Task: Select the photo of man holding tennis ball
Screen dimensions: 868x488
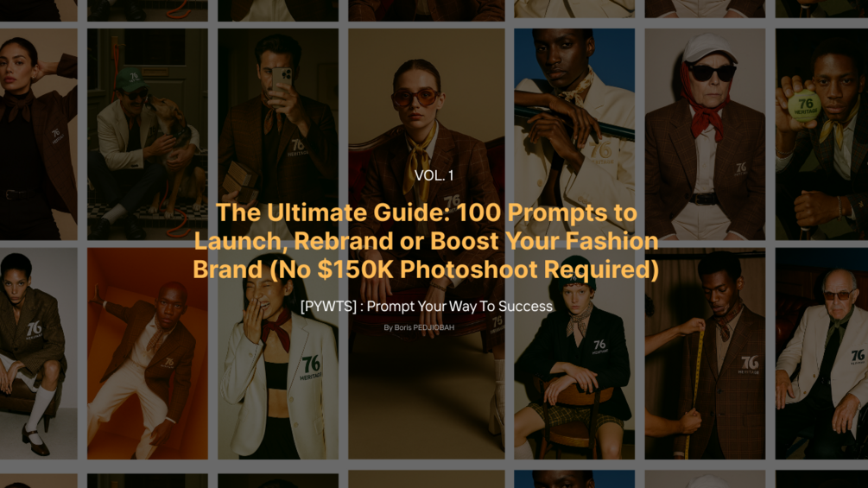Action: [x=821, y=134]
